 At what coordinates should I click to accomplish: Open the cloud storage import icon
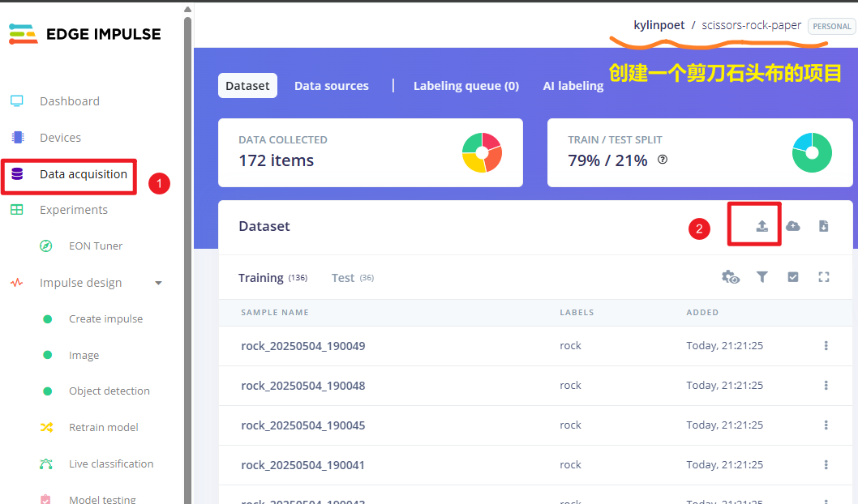[793, 226]
